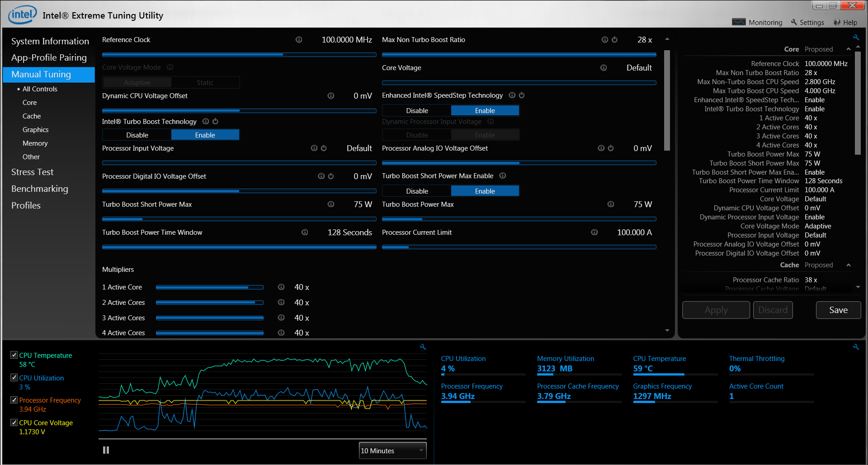Click the power icon next to Processor Input Voltage

click(324, 148)
